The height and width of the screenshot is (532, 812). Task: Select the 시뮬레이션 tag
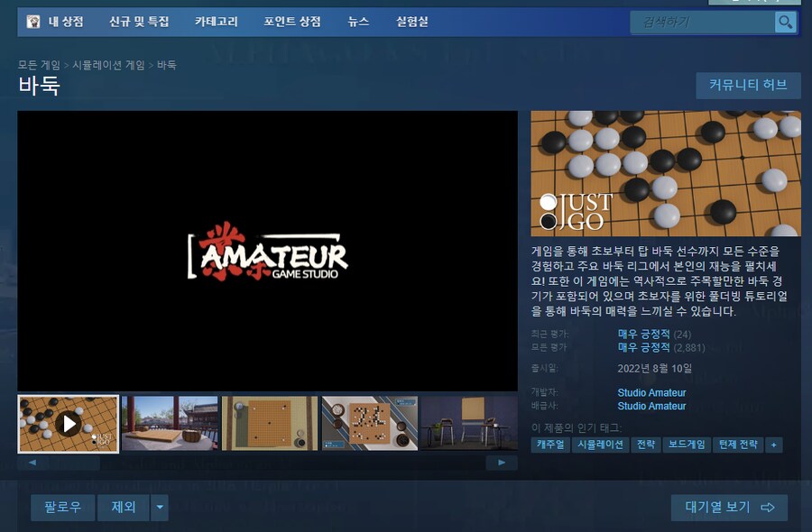click(x=600, y=445)
